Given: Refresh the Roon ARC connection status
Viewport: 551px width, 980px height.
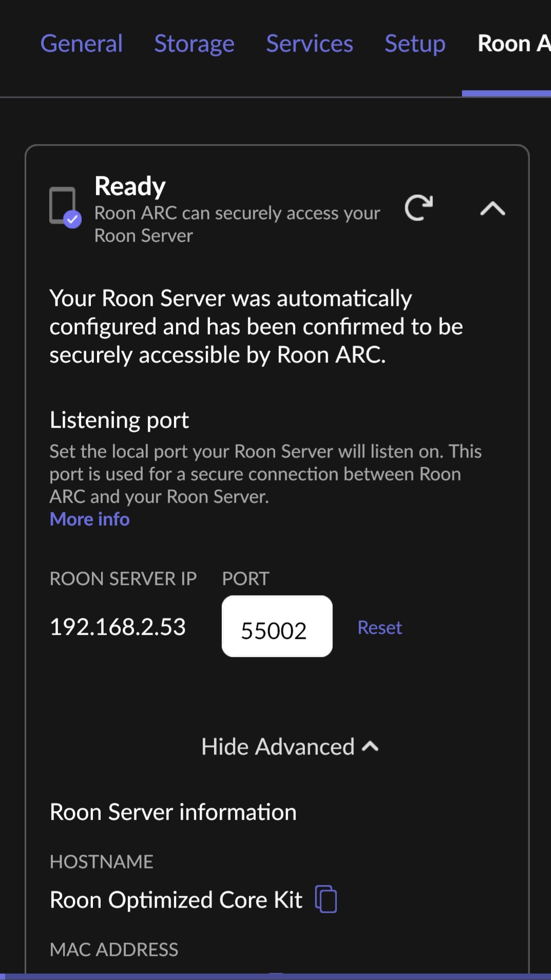Looking at the screenshot, I should (x=419, y=208).
